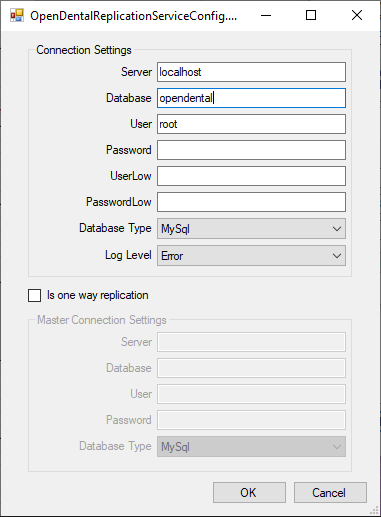Click the PasswordLow input field

click(x=251, y=202)
